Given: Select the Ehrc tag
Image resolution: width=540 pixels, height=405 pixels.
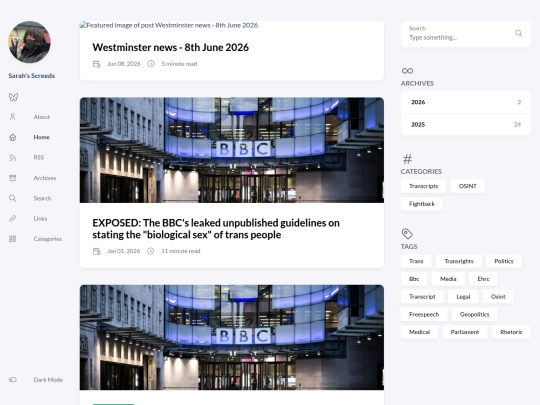Looking at the screenshot, I should tap(484, 279).
